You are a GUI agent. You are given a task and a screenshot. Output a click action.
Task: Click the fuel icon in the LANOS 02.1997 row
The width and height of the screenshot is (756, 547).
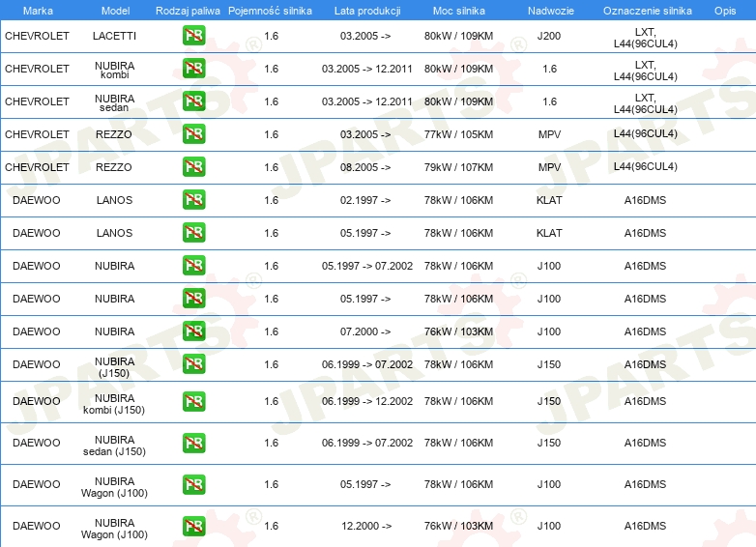tap(193, 199)
